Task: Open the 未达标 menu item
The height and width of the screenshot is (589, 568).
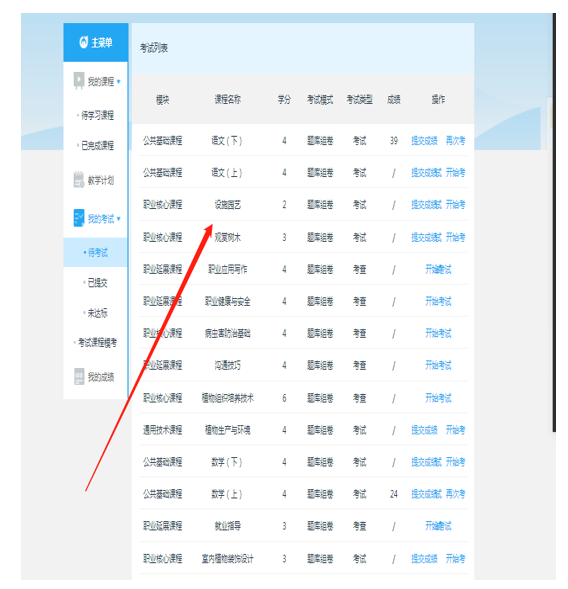Action: (x=97, y=313)
